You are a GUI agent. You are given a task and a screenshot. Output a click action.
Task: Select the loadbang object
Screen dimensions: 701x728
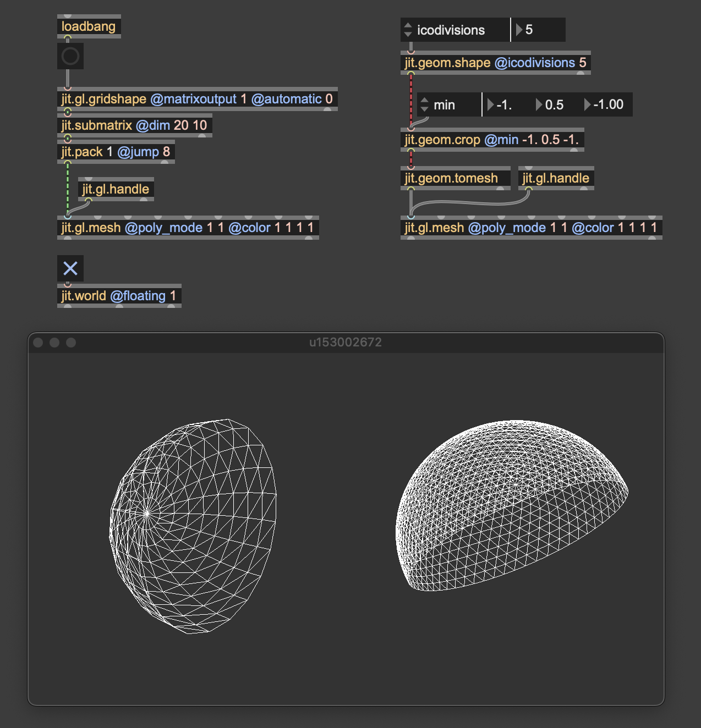(89, 26)
